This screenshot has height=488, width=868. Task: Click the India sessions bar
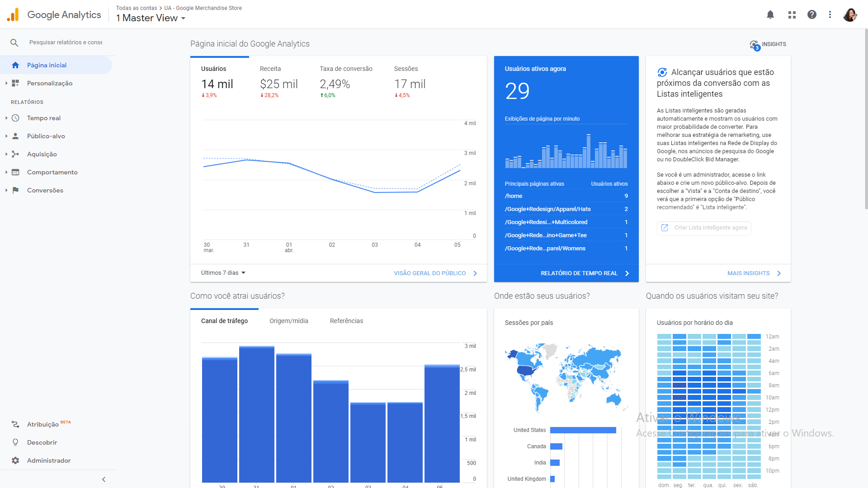pyautogui.click(x=555, y=463)
